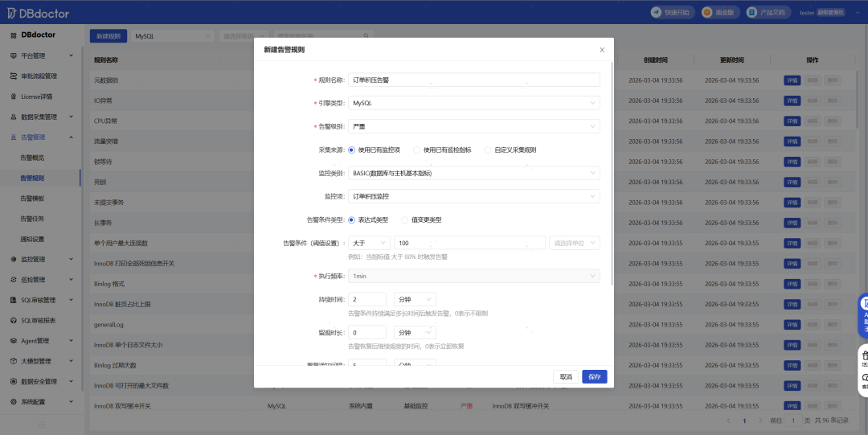Open 告警任务 submenu item

(32, 219)
